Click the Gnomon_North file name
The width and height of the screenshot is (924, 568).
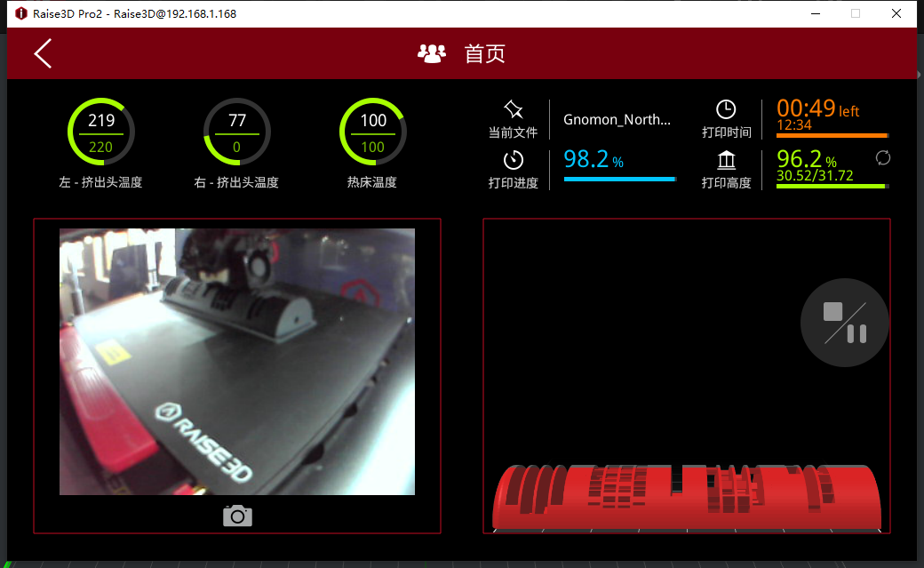tap(617, 120)
